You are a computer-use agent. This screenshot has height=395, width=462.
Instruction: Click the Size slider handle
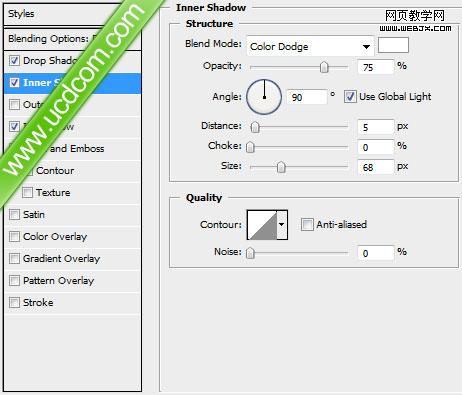point(281,167)
